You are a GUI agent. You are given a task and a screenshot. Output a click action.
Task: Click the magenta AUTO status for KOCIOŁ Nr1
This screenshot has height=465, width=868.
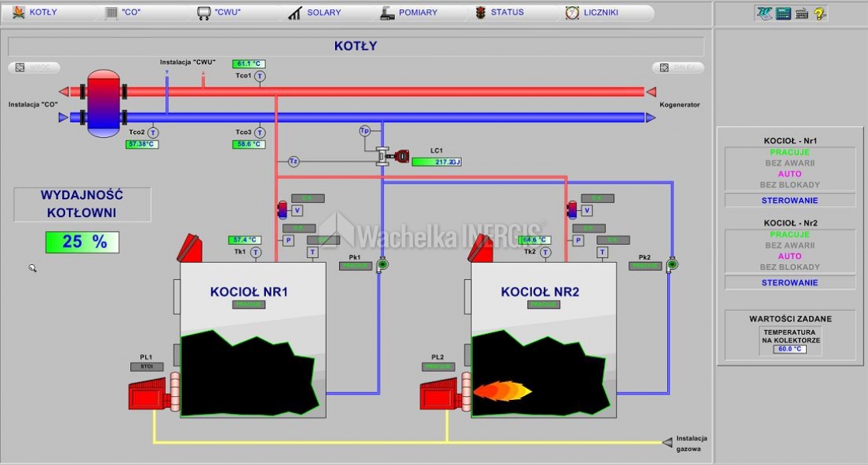[790, 174]
